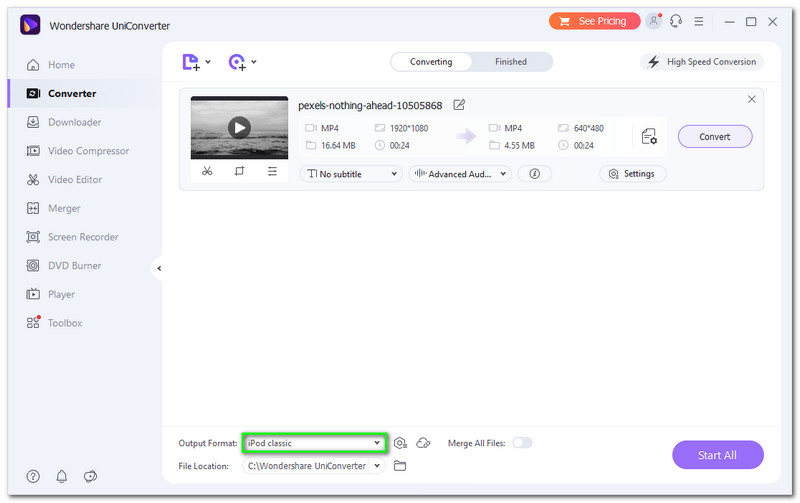This screenshot has height=503, width=800.
Task: Switch to the Finished tab
Action: 510,62
